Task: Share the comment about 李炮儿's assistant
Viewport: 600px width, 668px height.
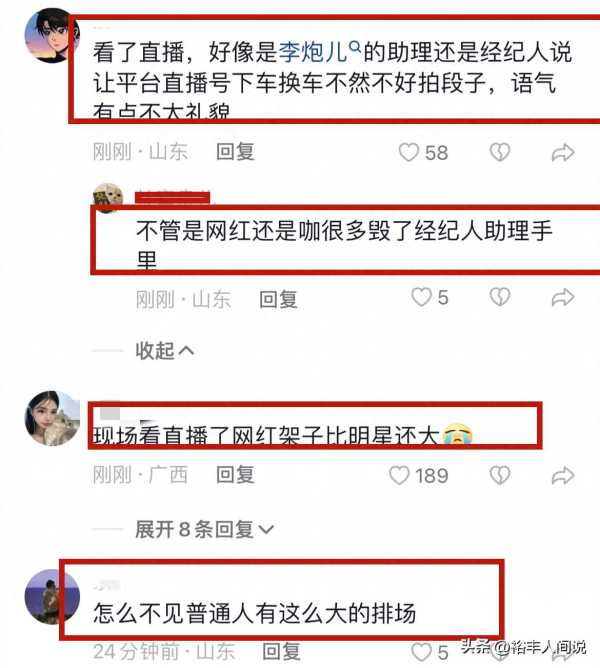Action: pos(563,153)
